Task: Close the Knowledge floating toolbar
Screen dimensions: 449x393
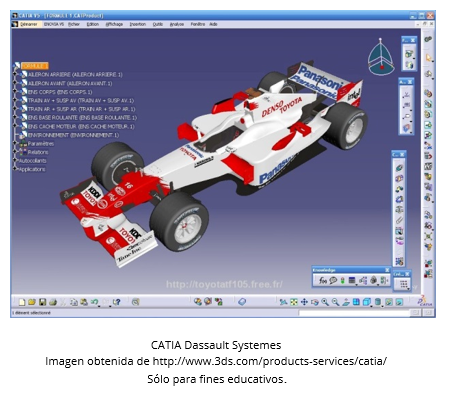Action: tap(387, 270)
